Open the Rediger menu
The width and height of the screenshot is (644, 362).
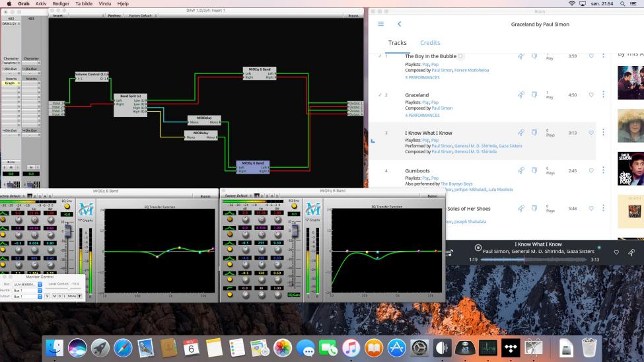click(x=61, y=4)
